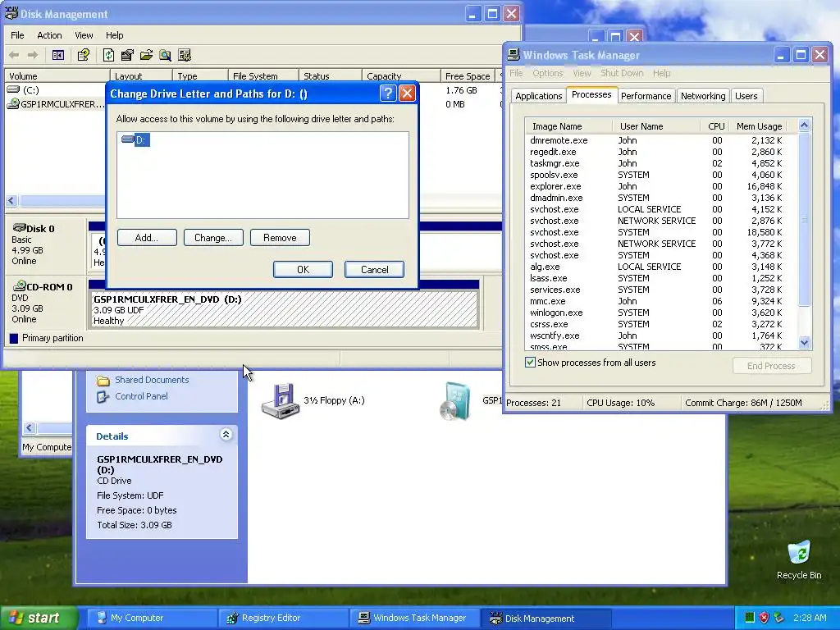Click the process list scroll-up arrow
Image resolution: width=840 pixels, height=630 pixels.
click(804, 126)
